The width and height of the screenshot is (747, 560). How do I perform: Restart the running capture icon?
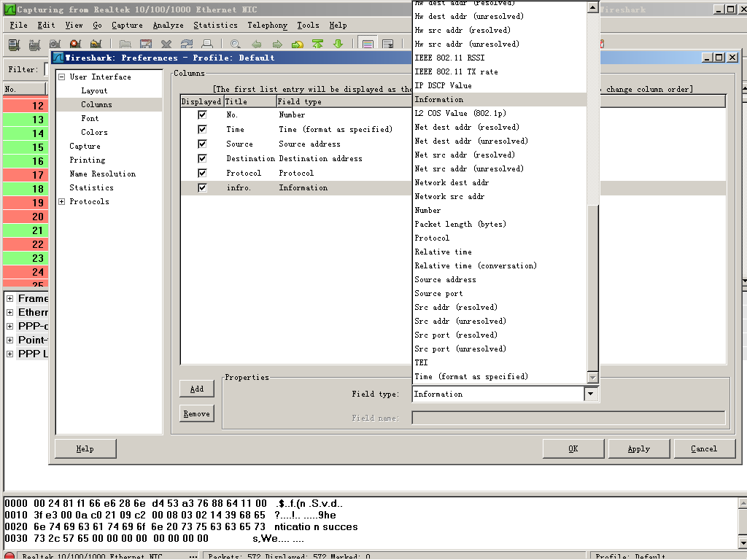96,44
